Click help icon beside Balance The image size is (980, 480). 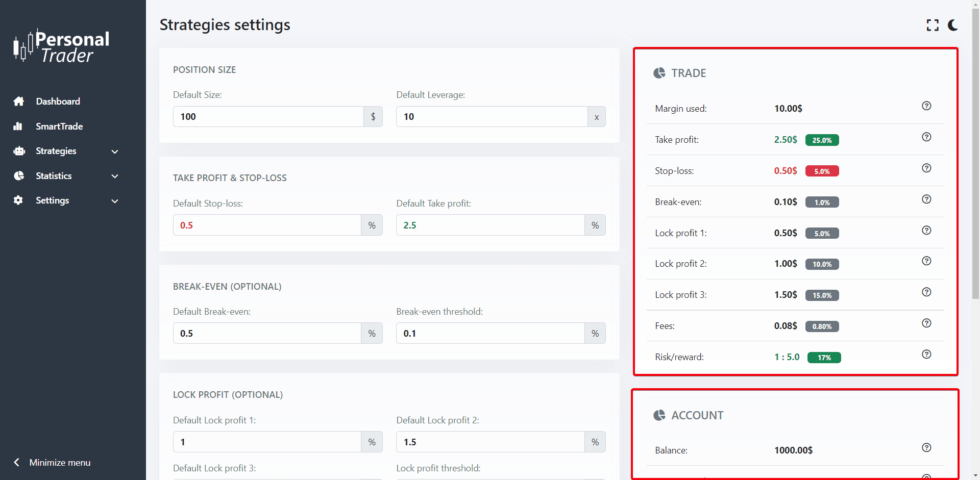[x=926, y=448]
